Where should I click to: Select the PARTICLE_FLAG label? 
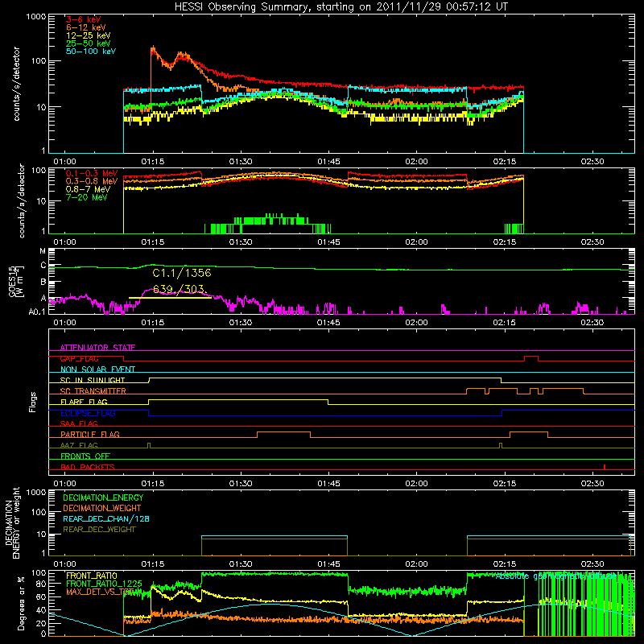90,434
